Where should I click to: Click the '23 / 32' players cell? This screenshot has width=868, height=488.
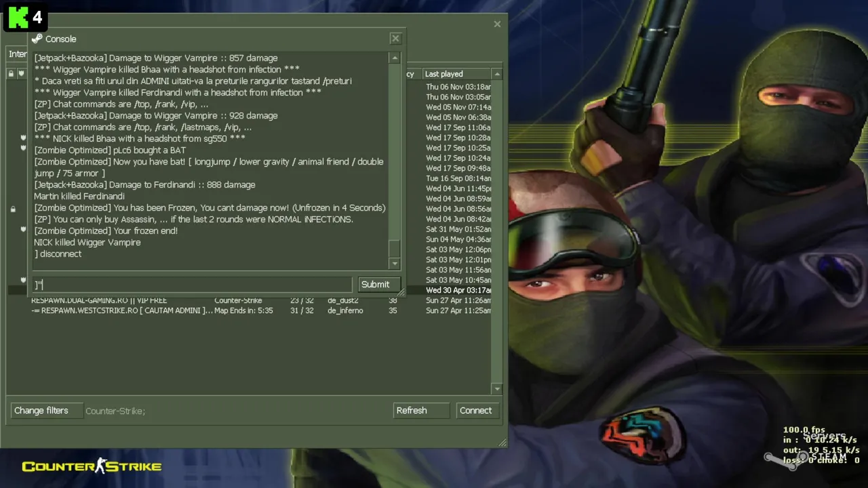pos(302,300)
